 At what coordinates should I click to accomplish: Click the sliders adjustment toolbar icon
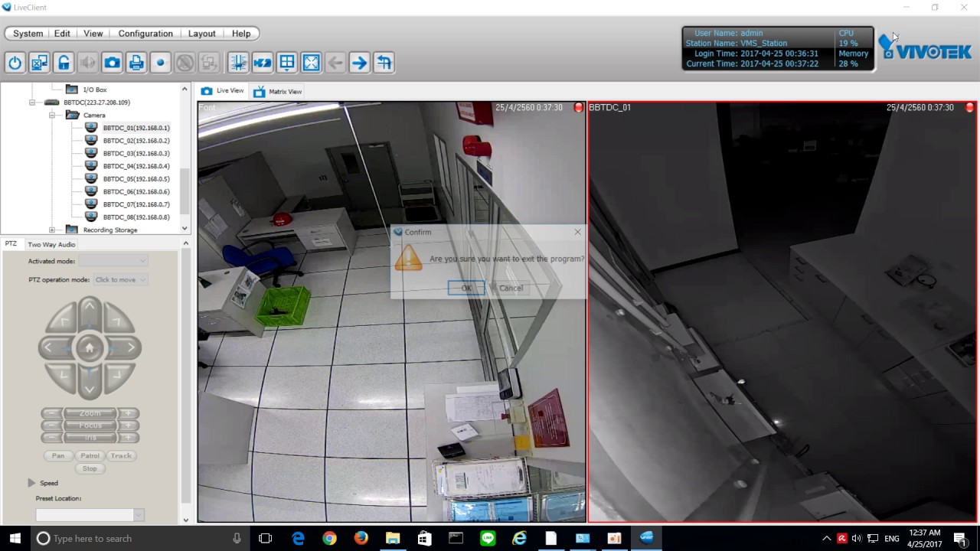coord(238,63)
